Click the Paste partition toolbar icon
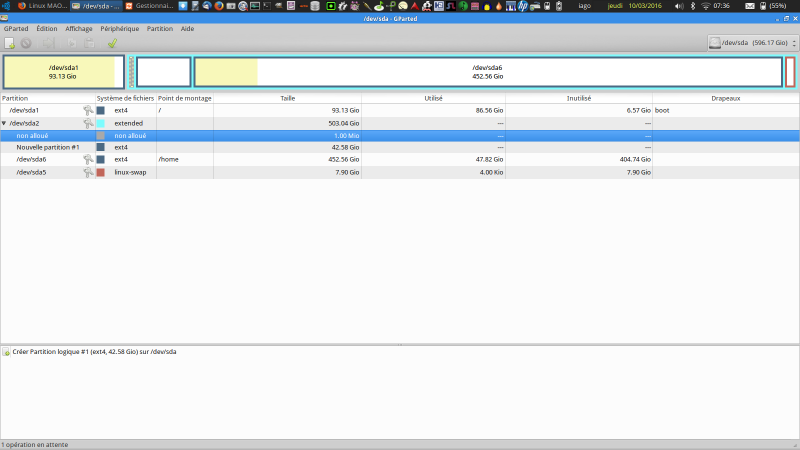800x450 pixels. [89, 43]
